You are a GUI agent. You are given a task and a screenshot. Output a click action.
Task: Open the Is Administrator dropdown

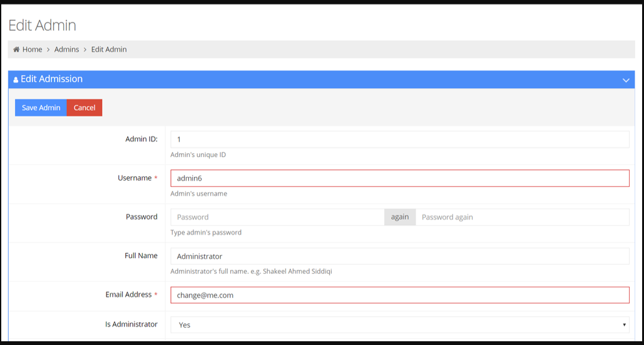click(x=400, y=325)
